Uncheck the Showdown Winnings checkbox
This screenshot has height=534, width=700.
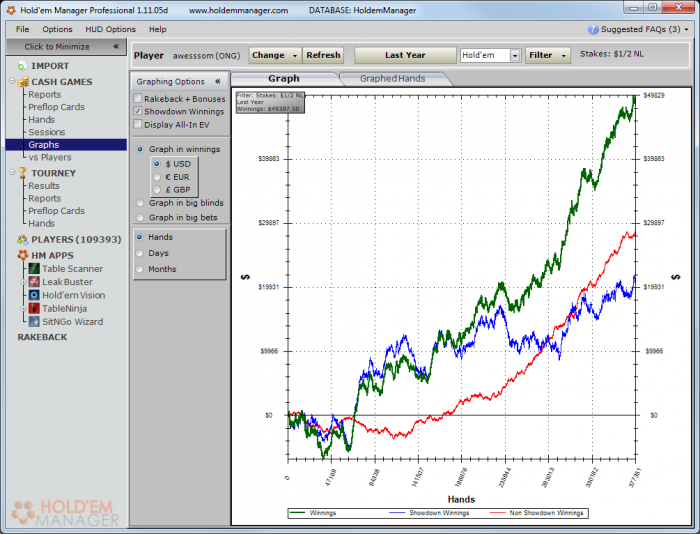[x=138, y=112]
